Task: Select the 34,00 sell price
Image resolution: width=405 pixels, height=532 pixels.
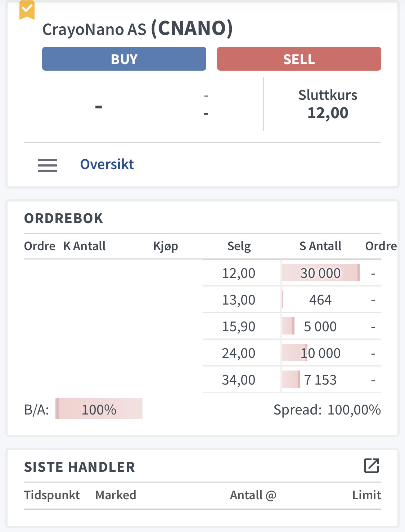Action: (238, 380)
